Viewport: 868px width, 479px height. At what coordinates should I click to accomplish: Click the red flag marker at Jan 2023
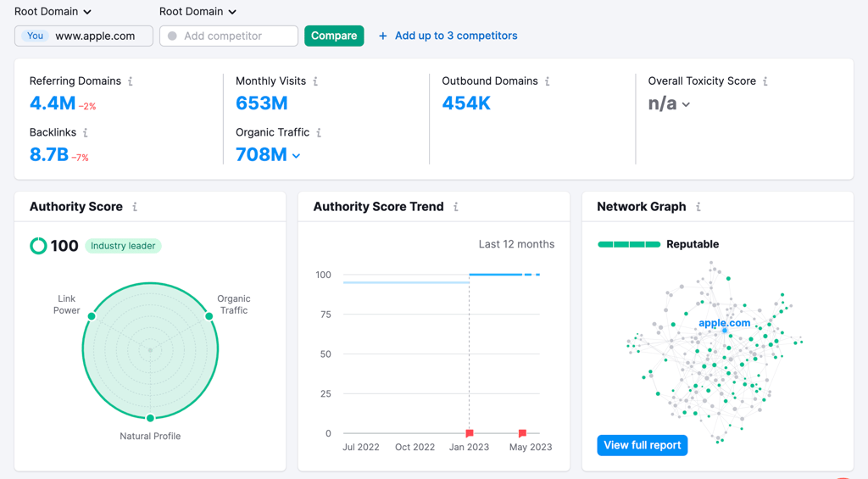(470, 433)
